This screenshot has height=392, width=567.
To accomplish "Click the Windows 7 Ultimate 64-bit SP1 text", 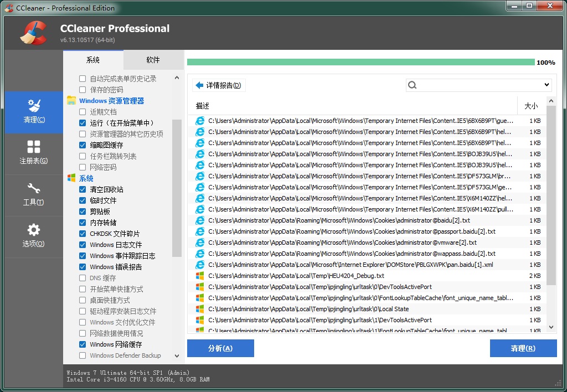I will click(128, 373).
